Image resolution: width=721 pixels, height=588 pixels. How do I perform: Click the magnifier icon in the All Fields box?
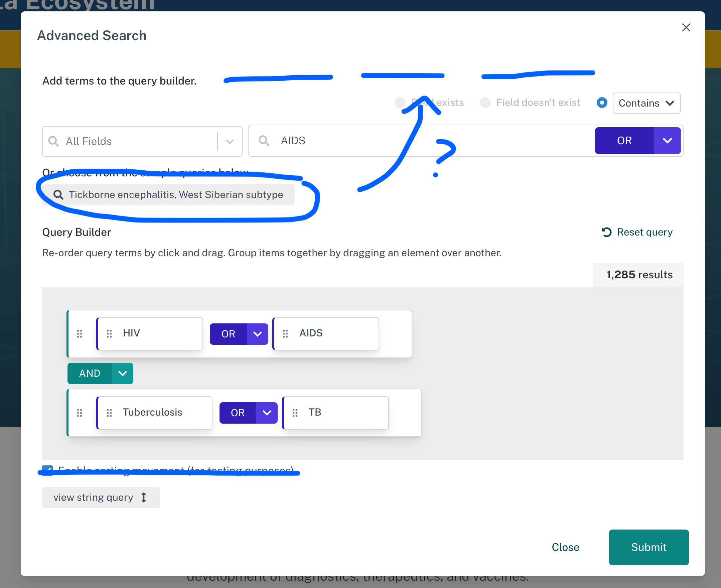tap(53, 141)
